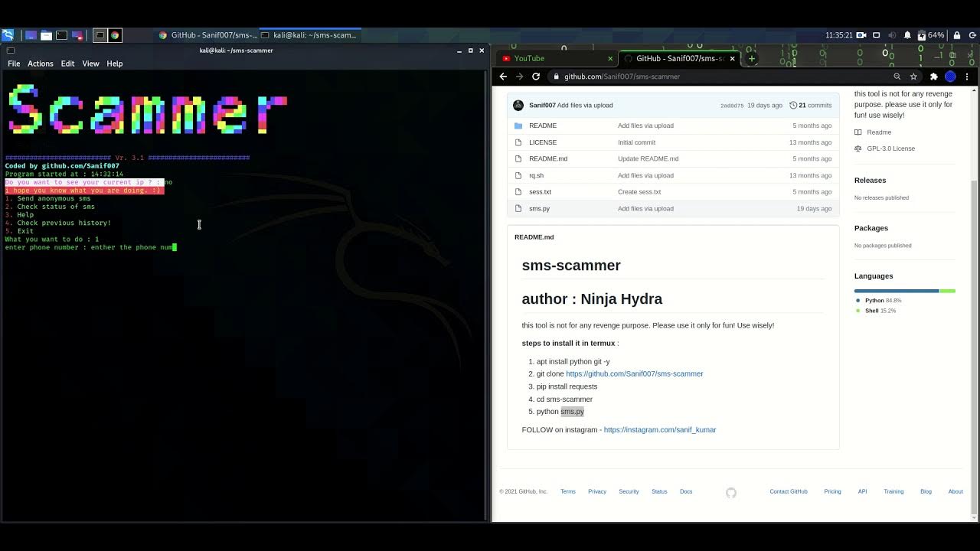Click the green Shell segment of language bar
The height and width of the screenshot is (551, 980).
[x=948, y=291]
